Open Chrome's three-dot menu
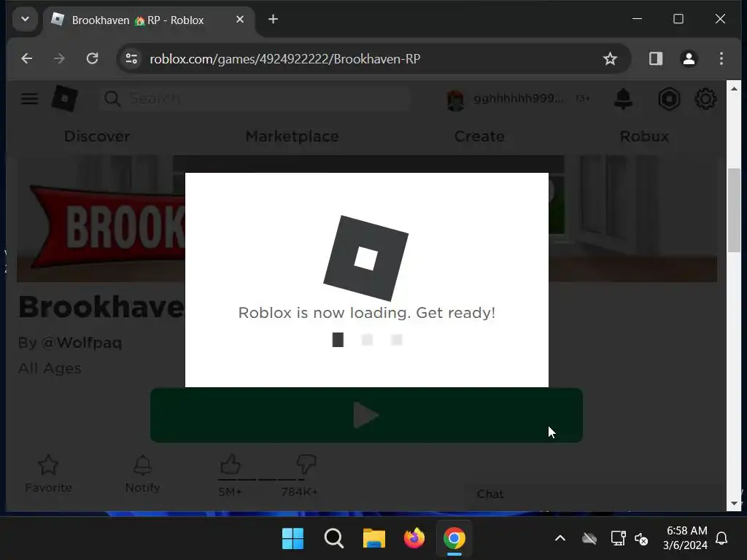Image resolution: width=747 pixels, height=560 pixels. (x=721, y=58)
